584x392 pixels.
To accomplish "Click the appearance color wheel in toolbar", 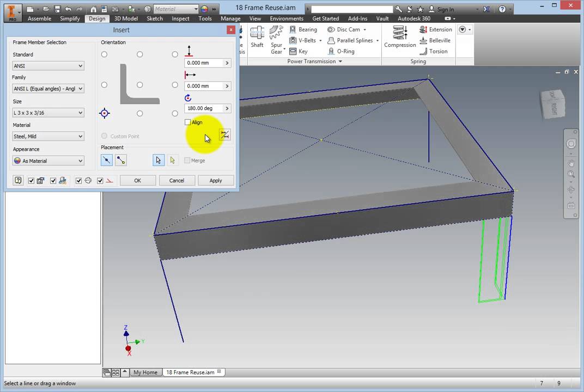I will 204,9.
